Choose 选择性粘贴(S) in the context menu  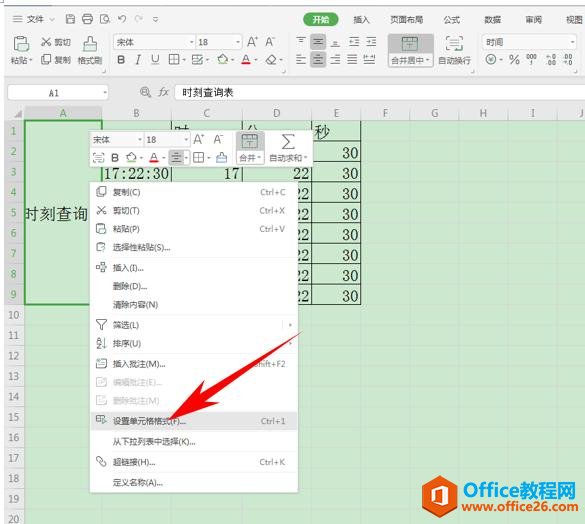click(x=194, y=247)
